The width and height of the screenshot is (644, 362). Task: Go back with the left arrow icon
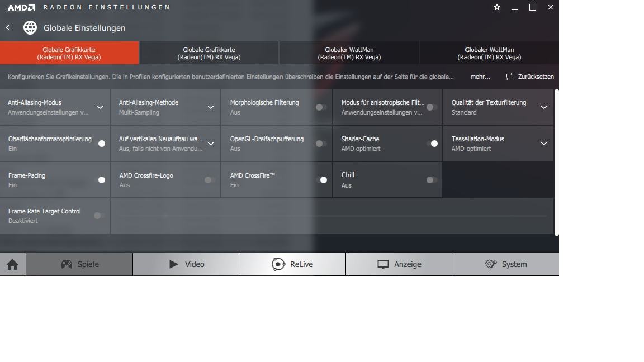pos(8,27)
